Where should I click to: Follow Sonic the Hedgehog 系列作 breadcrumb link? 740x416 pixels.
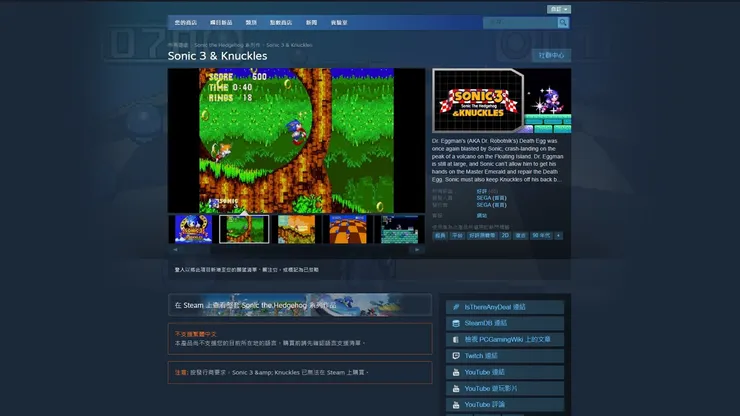pyautogui.click(x=227, y=45)
